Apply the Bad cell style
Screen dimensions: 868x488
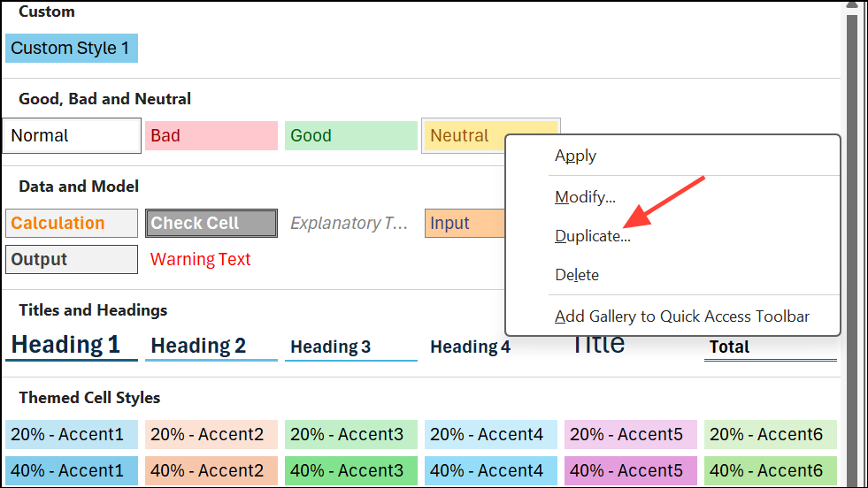coord(211,136)
